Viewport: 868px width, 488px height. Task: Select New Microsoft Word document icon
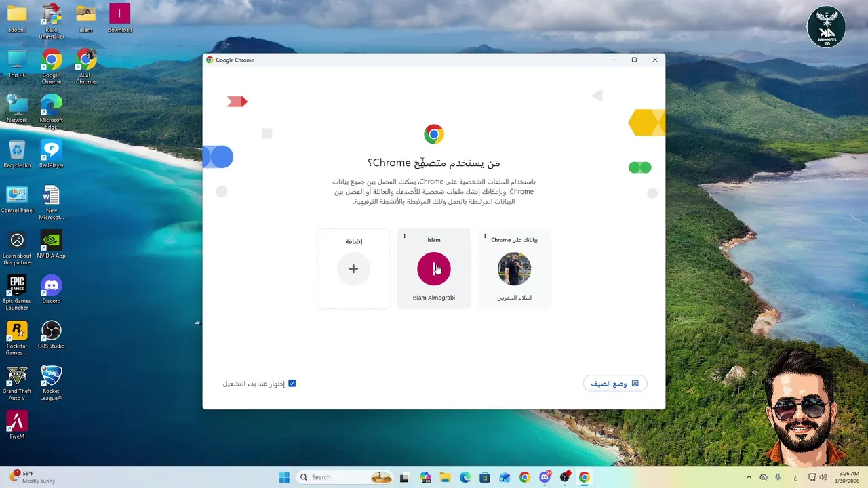pyautogui.click(x=52, y=203)
